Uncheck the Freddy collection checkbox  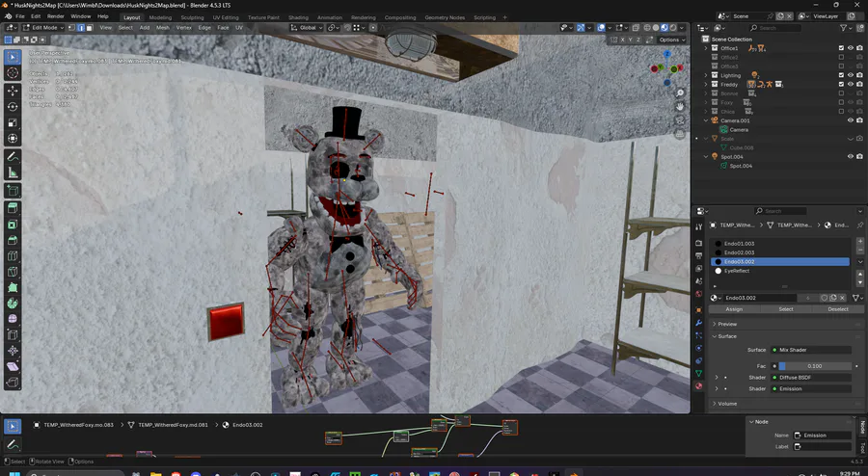841,84
